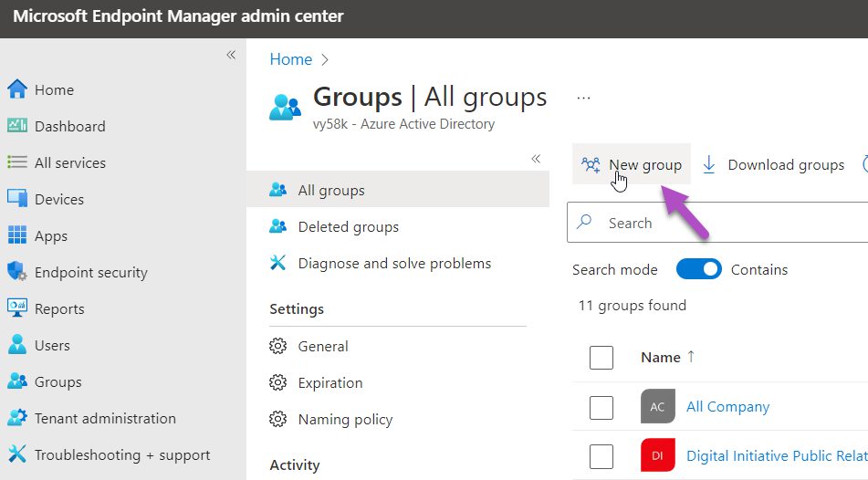Open General settings
The image size is (868, 480).
323,347
